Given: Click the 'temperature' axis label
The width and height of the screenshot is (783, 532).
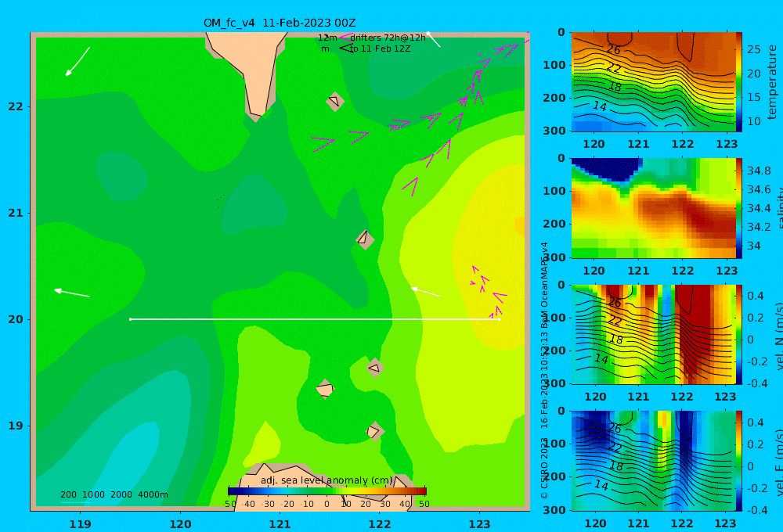Looking at the screenshot, I should [773, 82].
